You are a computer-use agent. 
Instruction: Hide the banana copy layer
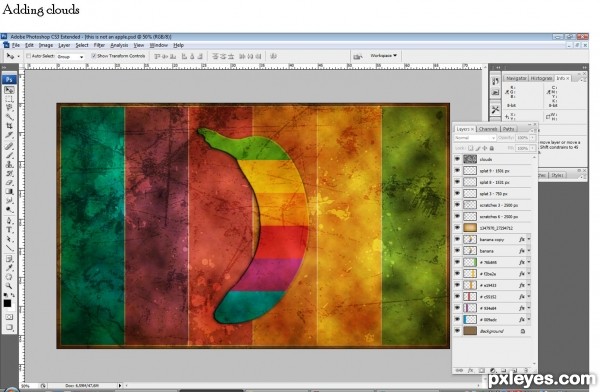(x=457, y=239)
